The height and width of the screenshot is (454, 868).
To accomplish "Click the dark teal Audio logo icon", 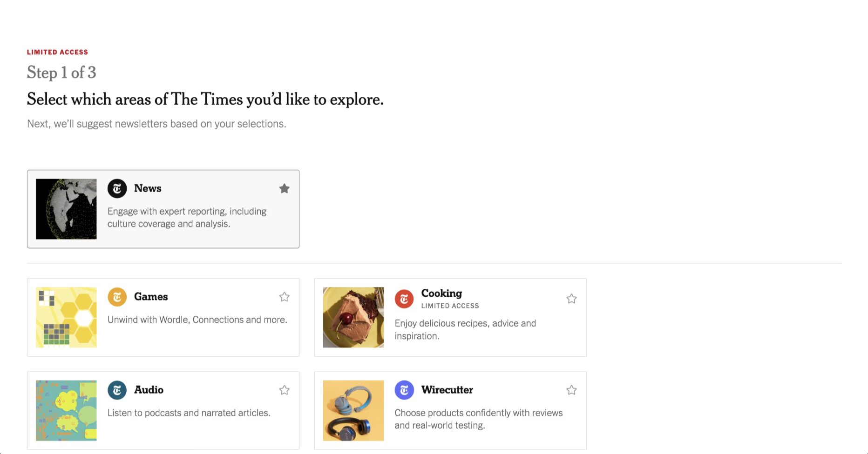I will click(x=117, y=390).
